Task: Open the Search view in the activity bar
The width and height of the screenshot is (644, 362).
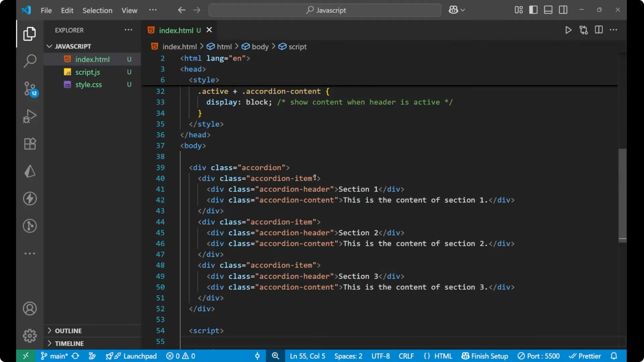Action: click(x=30, y=61)
